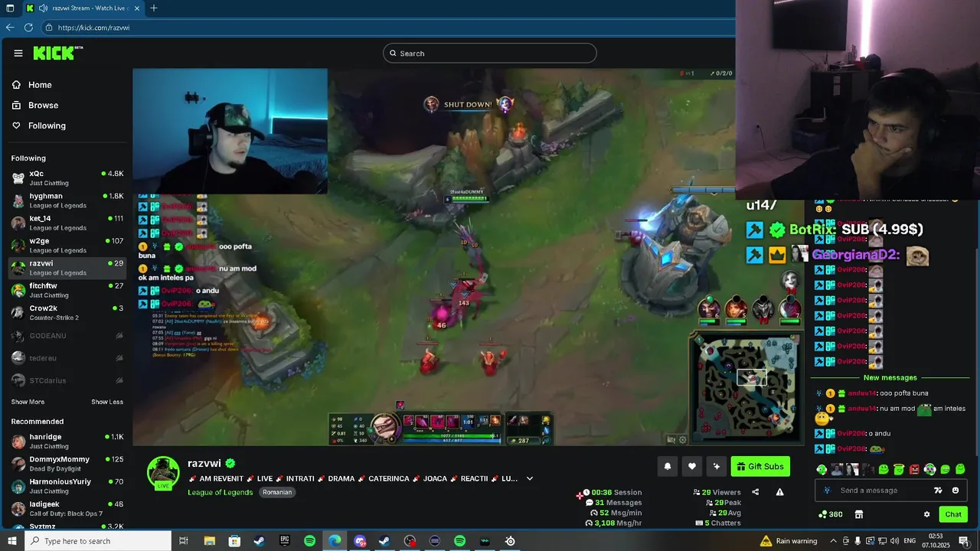Open recommended hanridge channel
Viewport: 980px width, 551px height.
(x=67, y=442)
